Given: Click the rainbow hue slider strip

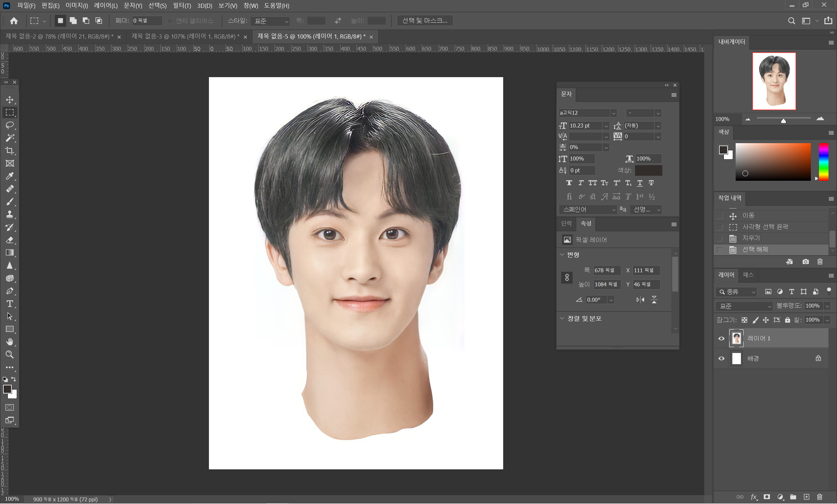Looking at the screenshot, I should tap(823, 162).
